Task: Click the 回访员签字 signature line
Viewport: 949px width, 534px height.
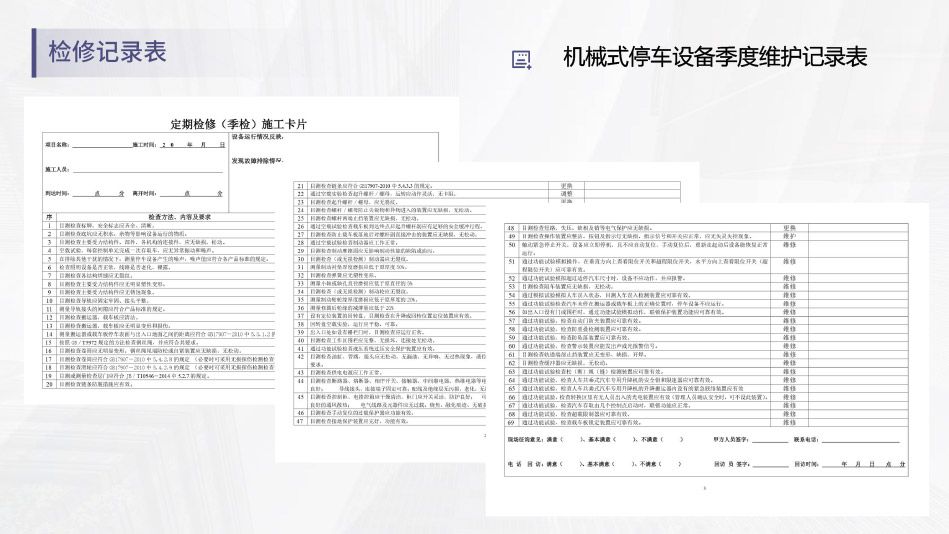Action: click(x=770, y=464)
